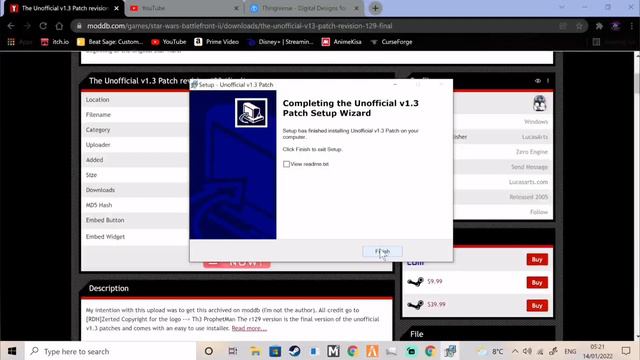Select The Unofficial v1.3 Patch tab
640x360 pixels.
point(63,8)
